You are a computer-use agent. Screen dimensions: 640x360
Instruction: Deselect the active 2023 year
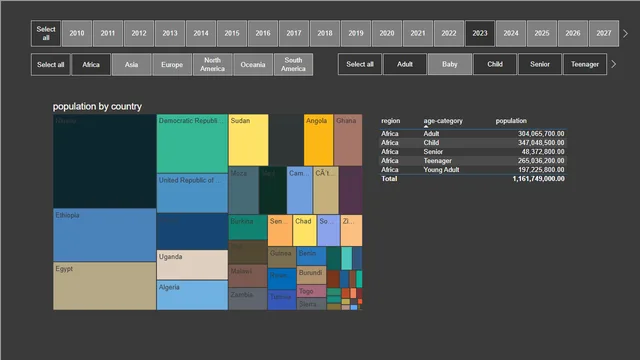(x=480, y=33)
